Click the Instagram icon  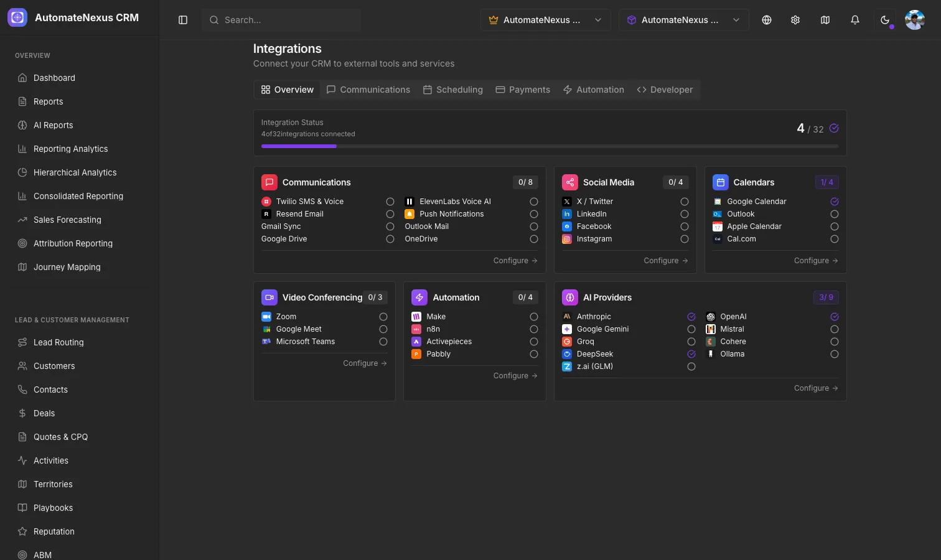567,239
